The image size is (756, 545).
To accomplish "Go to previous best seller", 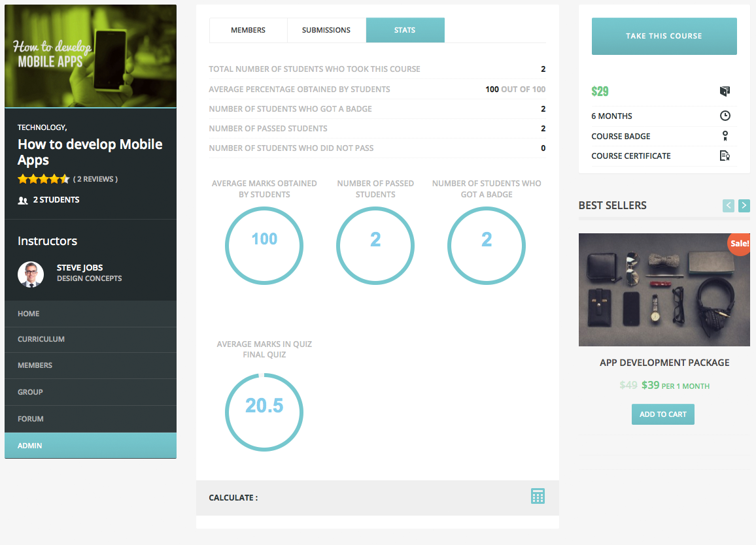I will pos(729,206).
